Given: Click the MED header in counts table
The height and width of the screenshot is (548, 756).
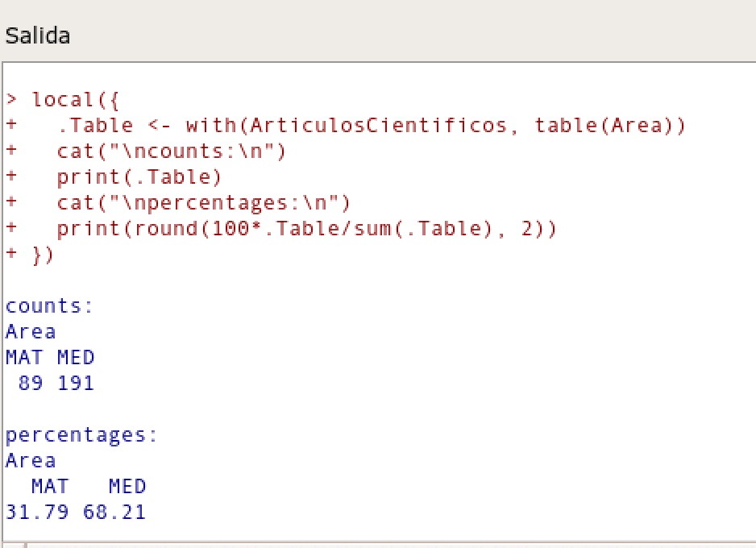Looking at the screenshot, I should [76, 358].
